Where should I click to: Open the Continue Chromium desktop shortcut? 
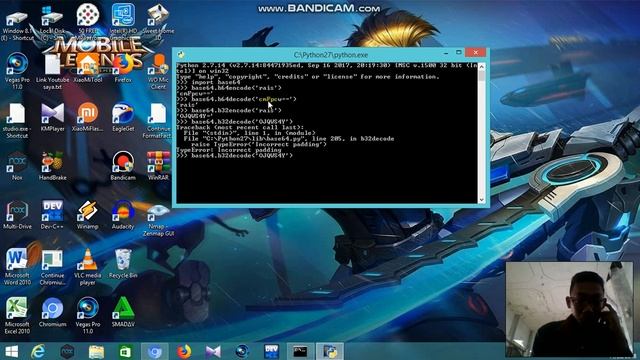coord(52,267)
